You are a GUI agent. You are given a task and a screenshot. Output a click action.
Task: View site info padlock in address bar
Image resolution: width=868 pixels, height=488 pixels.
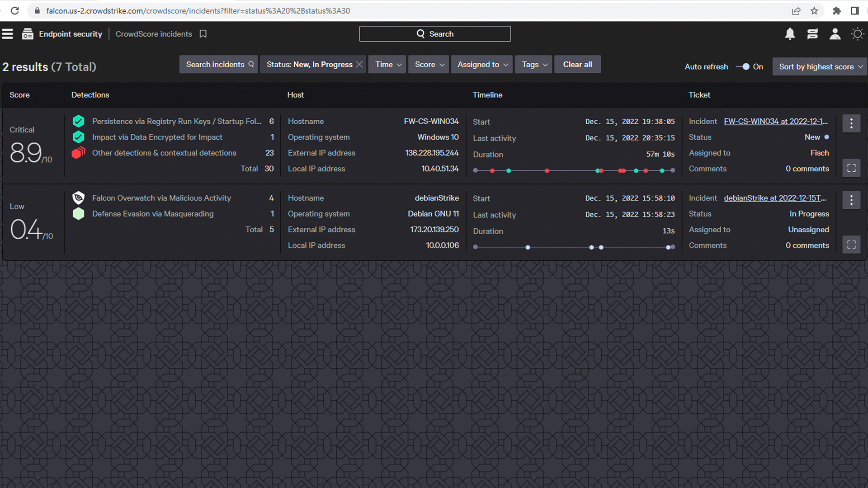point(37,11)
